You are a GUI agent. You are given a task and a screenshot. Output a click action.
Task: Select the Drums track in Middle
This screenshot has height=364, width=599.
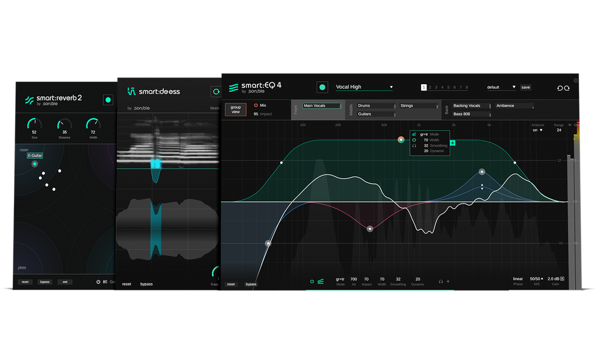click(x=376, y=106)
